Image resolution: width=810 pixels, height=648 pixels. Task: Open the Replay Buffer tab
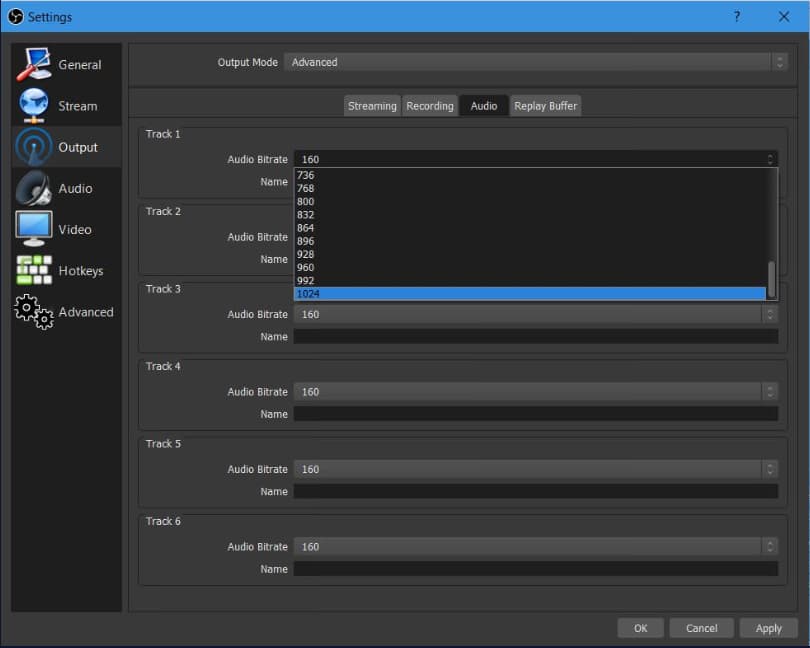(x=546, y=106)
